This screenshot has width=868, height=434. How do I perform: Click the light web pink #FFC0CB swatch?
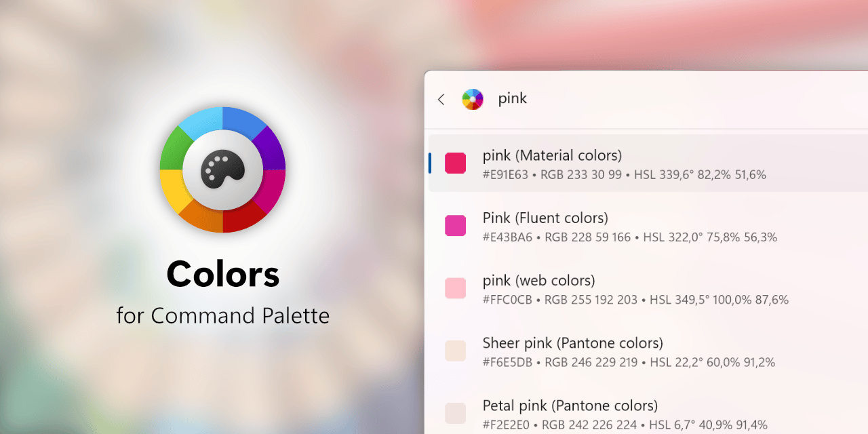click(455, 288)
